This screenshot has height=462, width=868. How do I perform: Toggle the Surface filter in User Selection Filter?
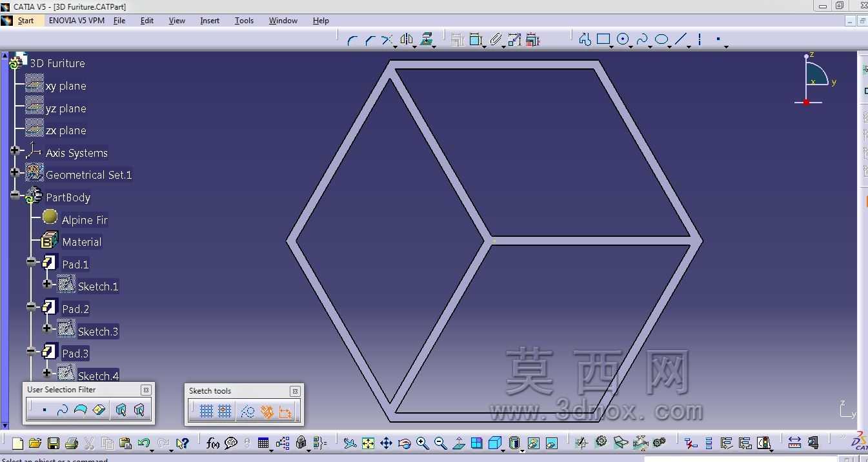(81, 410)
